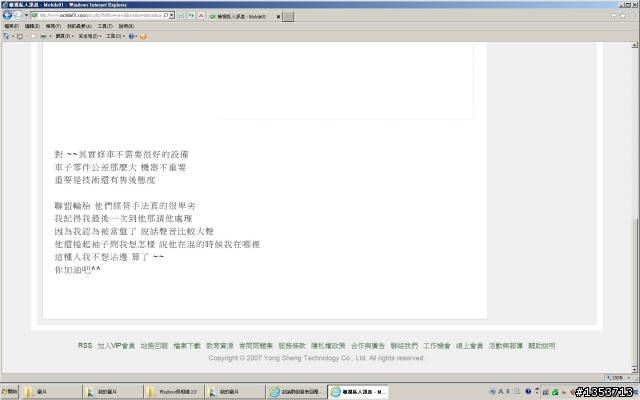Open the 檢視(V) menu
The height and width of the screenshot is (400, 640).
click(53, 26)
